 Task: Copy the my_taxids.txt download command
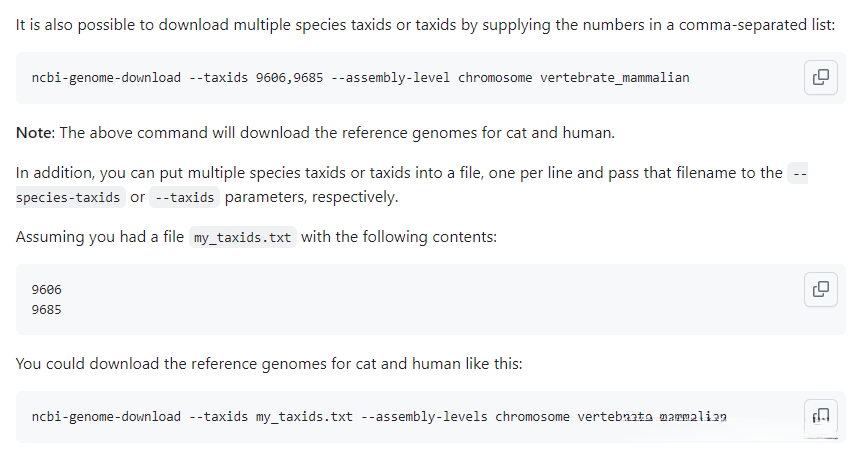point(820,416)
